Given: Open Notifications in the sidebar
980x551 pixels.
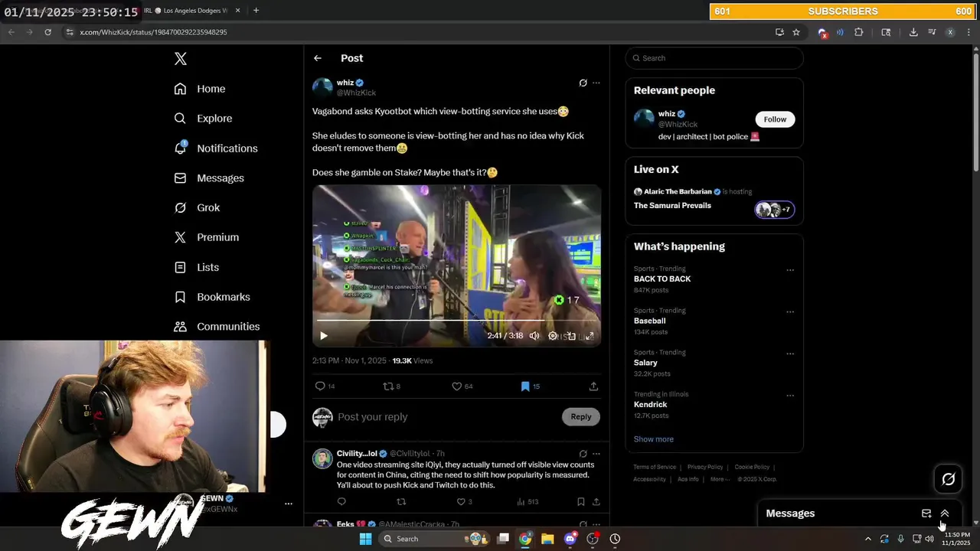Looking at the screenshot, I should 216,148.
